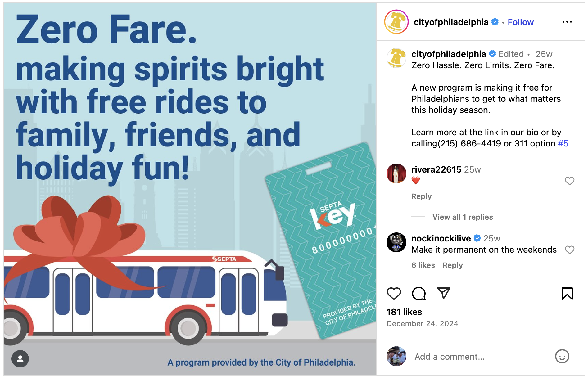
Task: Save the post with the bookmark icon
Action: tap(567, 293)
